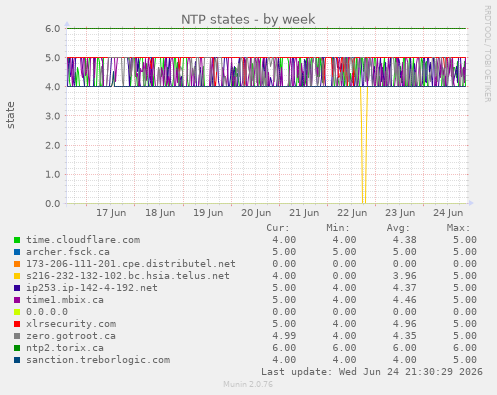Click the Max: column header

(458, 228)
